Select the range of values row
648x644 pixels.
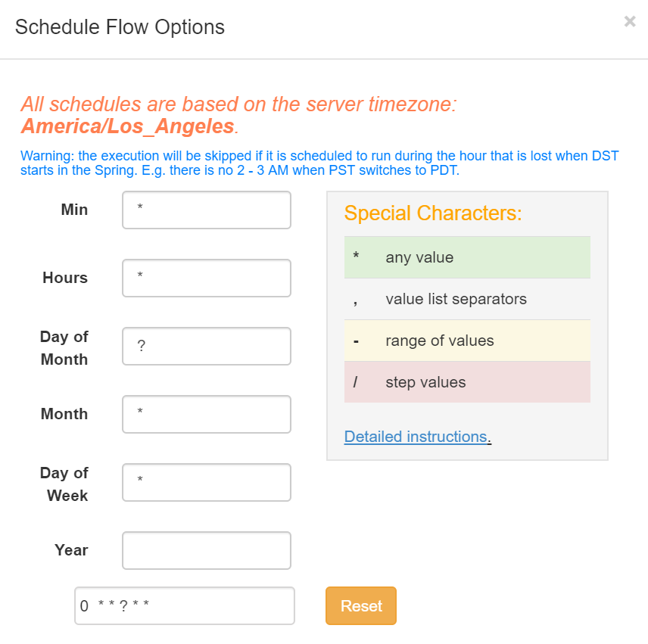[x=467, y=341]
